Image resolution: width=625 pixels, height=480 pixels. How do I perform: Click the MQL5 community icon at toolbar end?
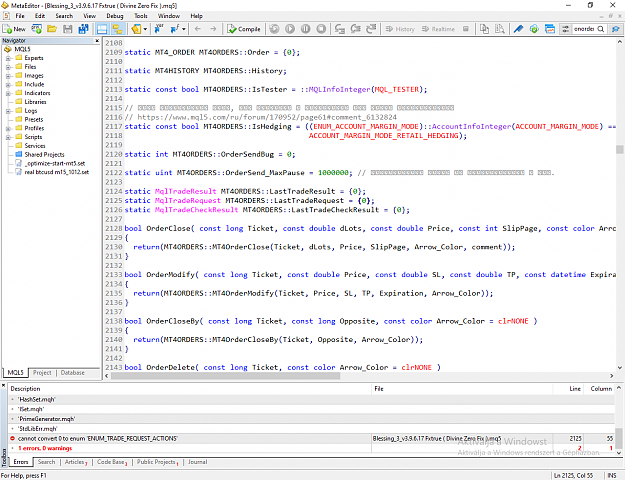pyautogui.click(x=616, y=29)
